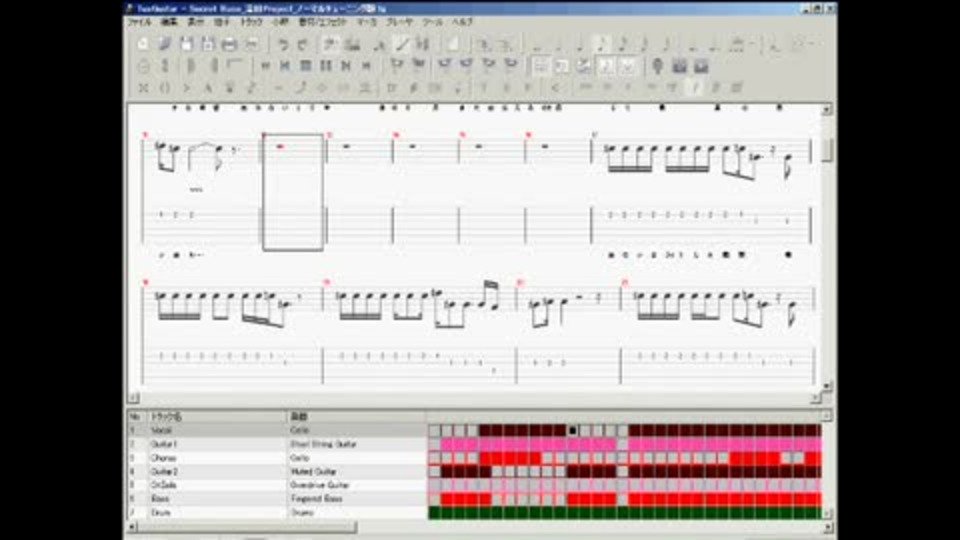Toggle the dotted note option

(x=693, y=44)
